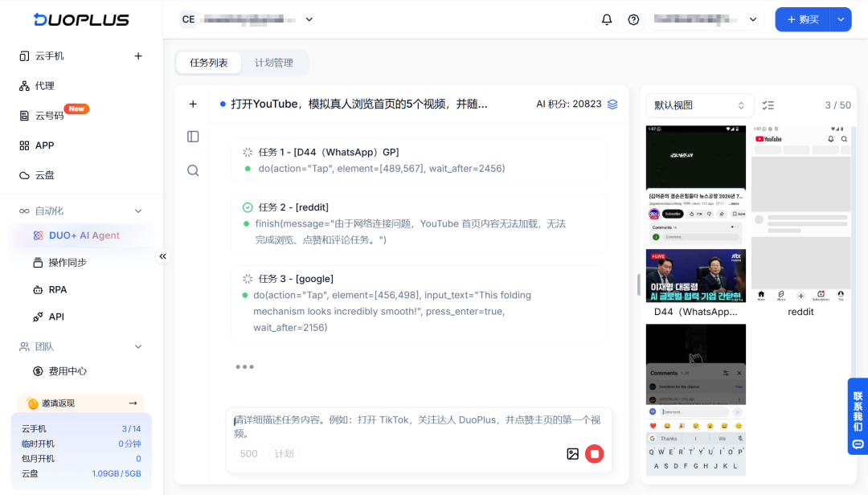Click the arrow on 邀请返现 banner
The image size is (868, 495).
pyautogui.click(x=133, y=403)
